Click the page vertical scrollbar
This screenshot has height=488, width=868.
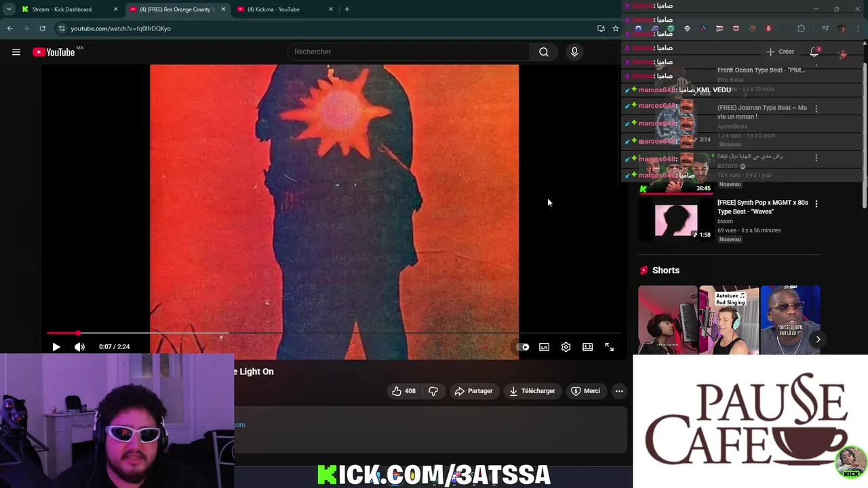(x=864, y=136)
